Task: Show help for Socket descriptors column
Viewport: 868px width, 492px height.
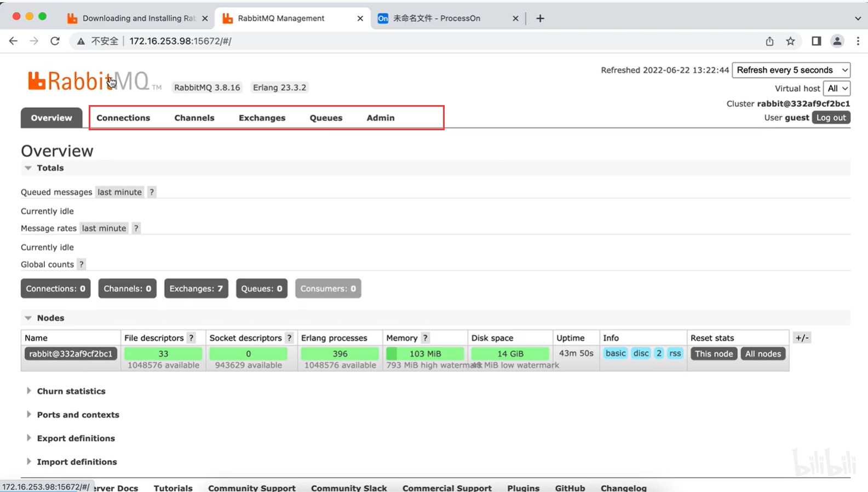Action: click(289, 338)
